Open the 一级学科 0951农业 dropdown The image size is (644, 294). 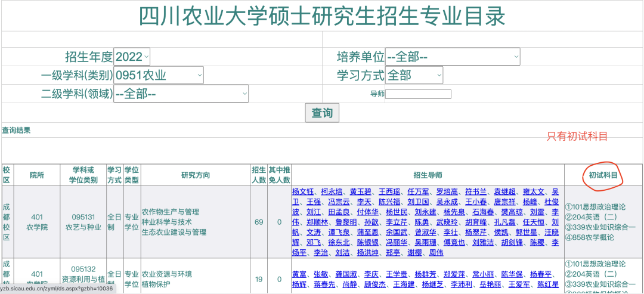pos(159,75)
